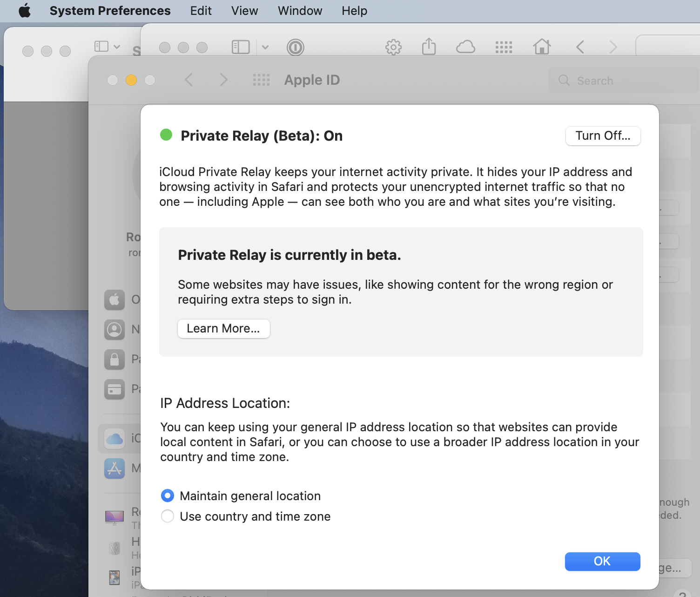The width and height of the screenshot is (700, 597).
Task: Go back in the Safari window
Action: [580, 47]
